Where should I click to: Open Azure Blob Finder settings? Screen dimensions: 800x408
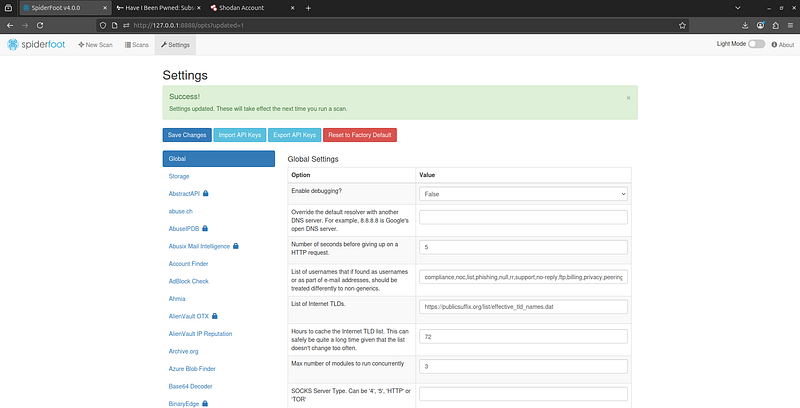(x=192, y=369)
